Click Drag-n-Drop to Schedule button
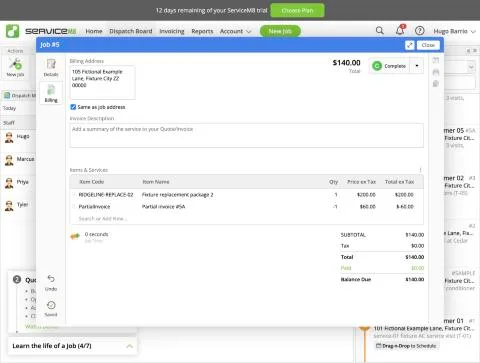Image resolution: width=480 pixels, height=363 pixels. pyautogui.click(x=406, y=346)
